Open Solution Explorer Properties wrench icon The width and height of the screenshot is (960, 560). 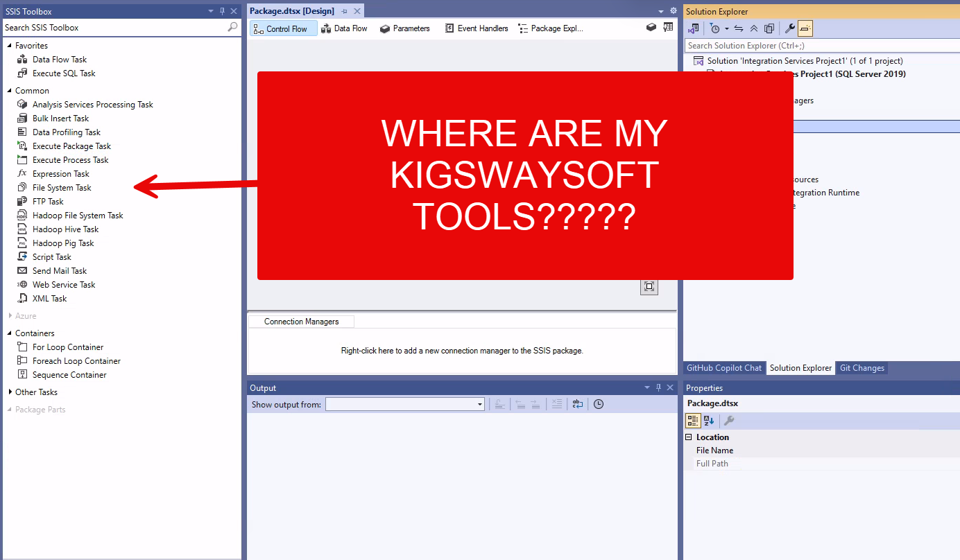click(789, 28)
